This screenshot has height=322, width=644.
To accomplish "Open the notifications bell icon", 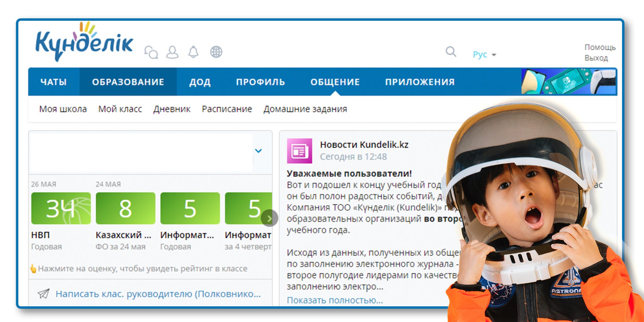I will pos(193,52).
